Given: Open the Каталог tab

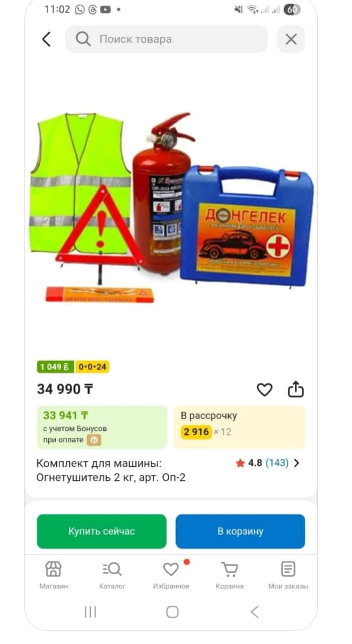Looking at the screenshot, I should click(112, 575).
